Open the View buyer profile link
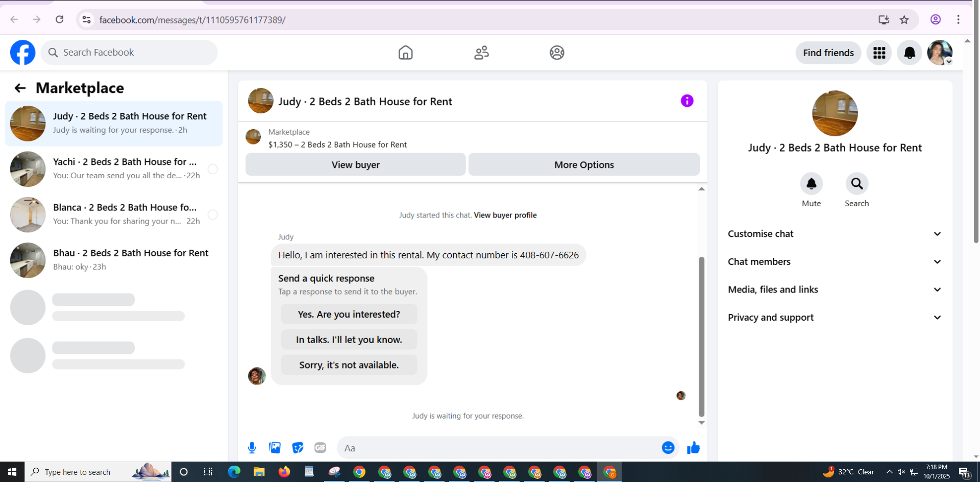Viewport: 980px width, 482px height. click(505, 215)
